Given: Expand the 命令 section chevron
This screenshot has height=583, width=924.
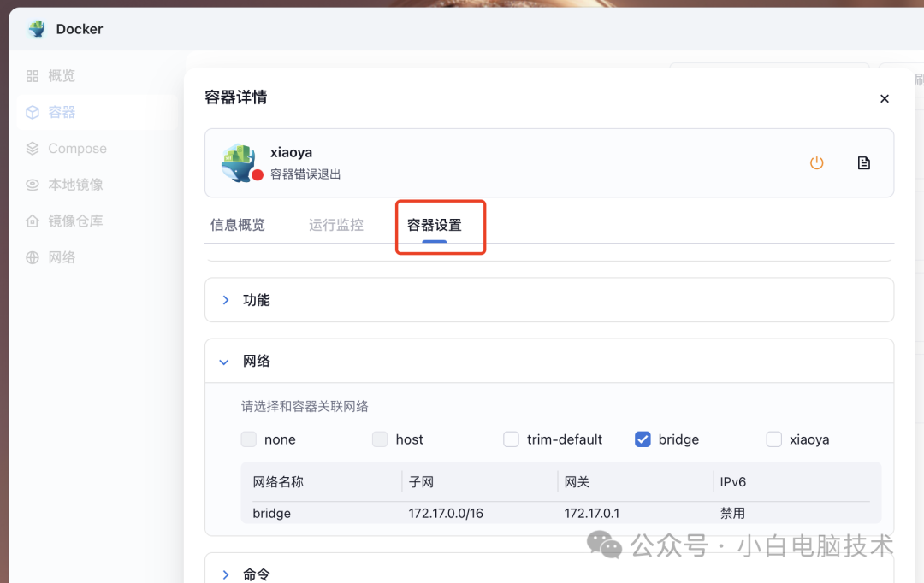Looking at the screenshot, I should (225, 574).
